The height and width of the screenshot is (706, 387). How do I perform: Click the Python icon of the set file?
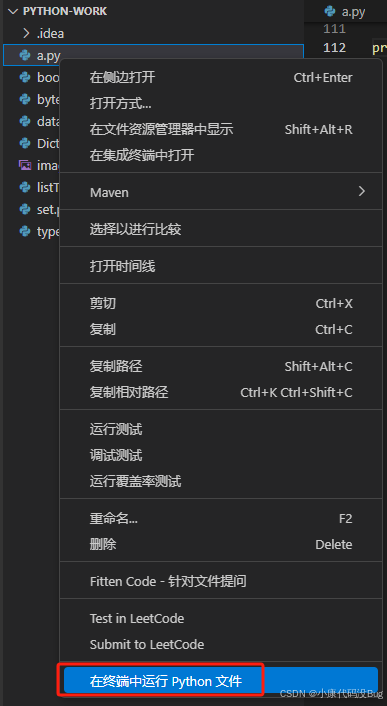coord(25,209)
